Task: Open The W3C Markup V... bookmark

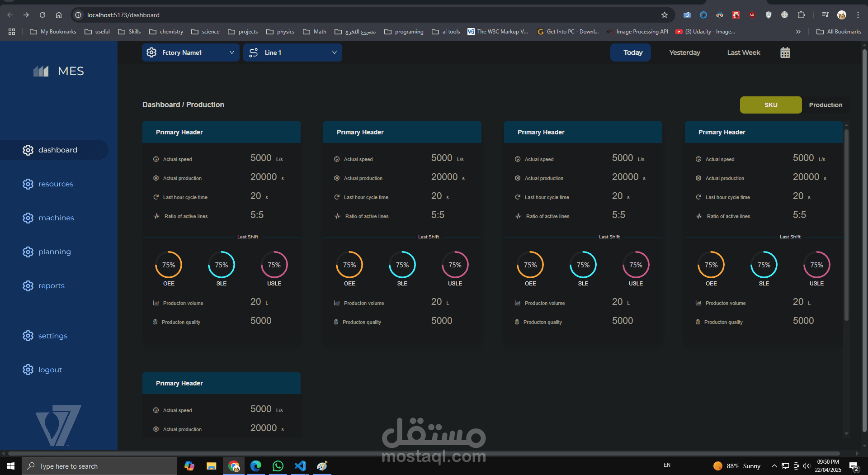Action: [x=498, y=32]
